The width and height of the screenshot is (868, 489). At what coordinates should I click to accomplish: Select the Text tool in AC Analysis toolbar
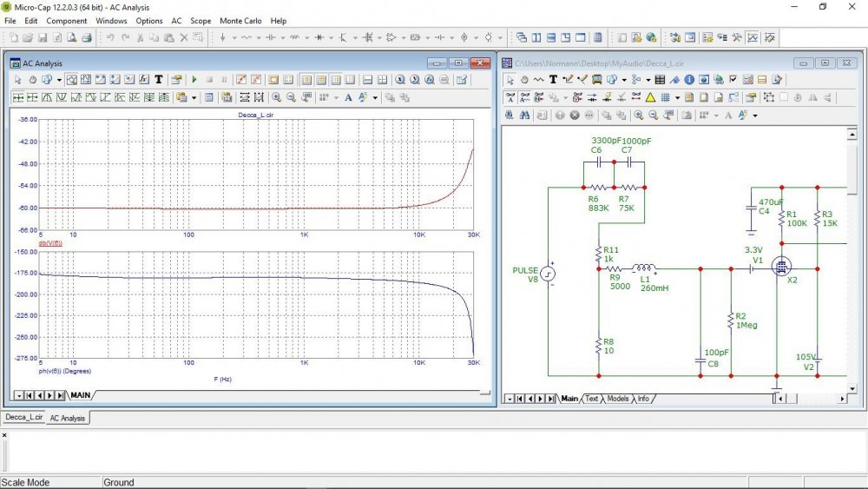(x=159, y=79)
